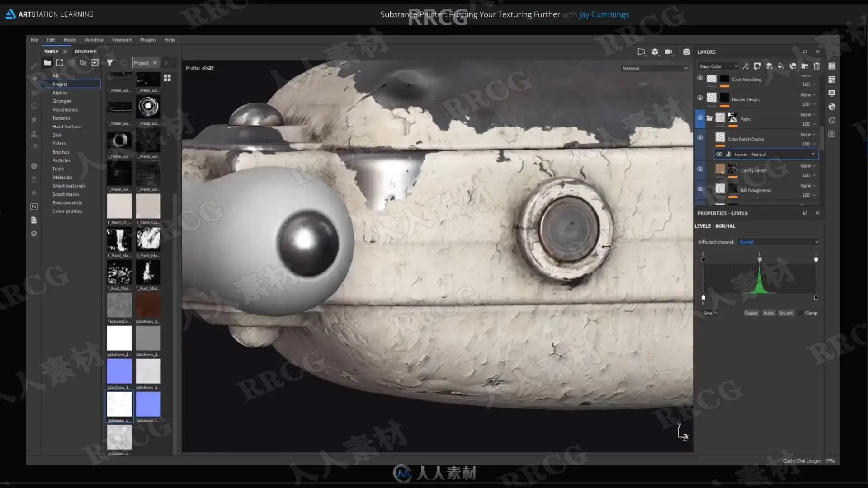Enable the Clamp checkbox
The width and height of the screenshot is (868, 488).
coord(801,313)
